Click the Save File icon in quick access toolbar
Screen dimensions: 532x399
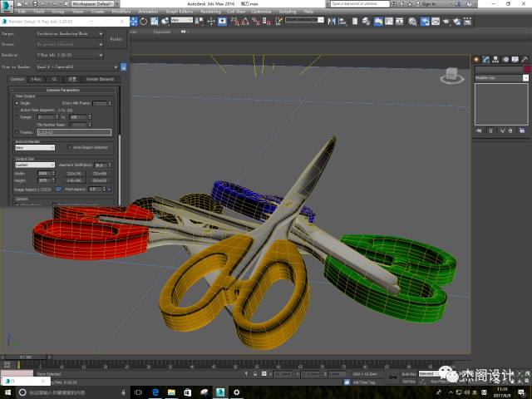(35, 3)
